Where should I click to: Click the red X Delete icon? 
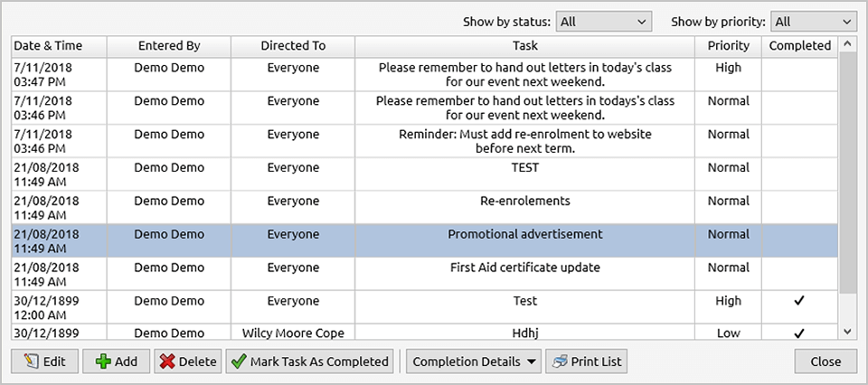pos(167,362)
